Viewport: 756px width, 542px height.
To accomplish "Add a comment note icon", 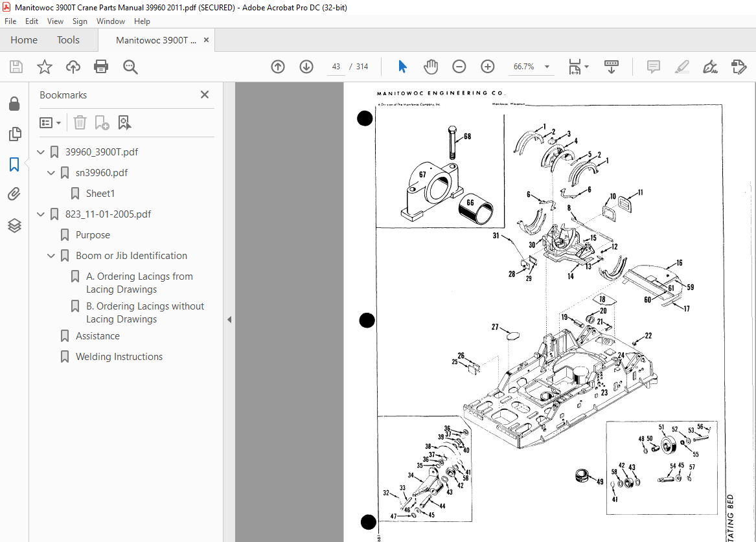I will pos(653,67).
